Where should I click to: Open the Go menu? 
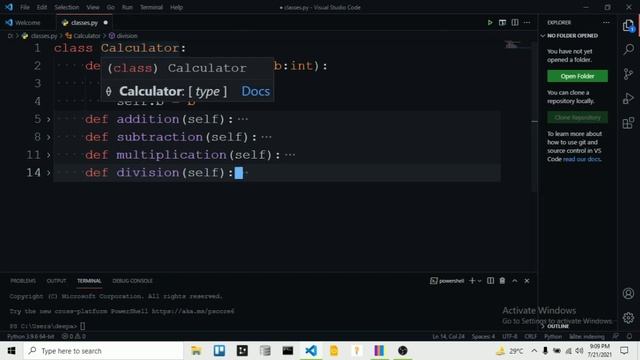coord(111,7)
